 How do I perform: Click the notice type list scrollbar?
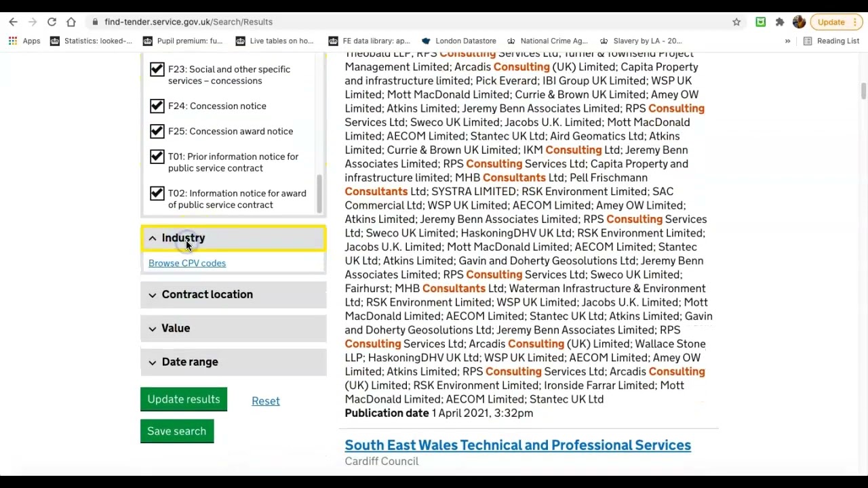click(x=319, y=193)
